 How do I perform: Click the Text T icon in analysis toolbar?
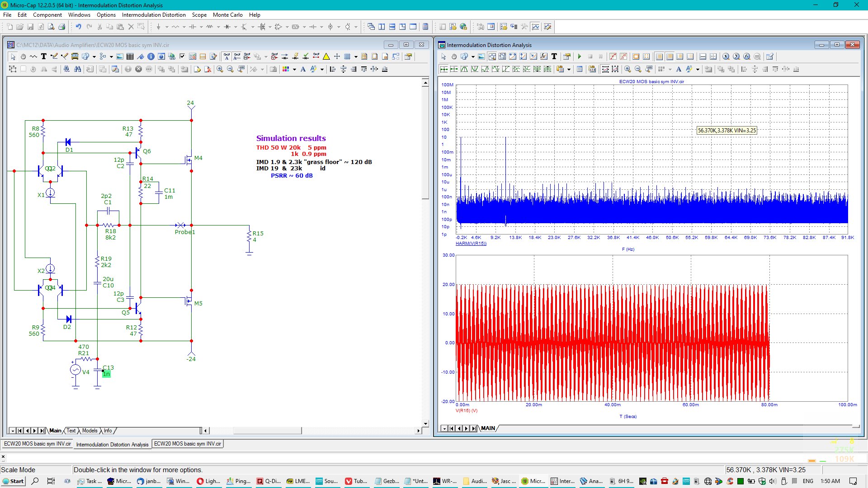(554, 56)
